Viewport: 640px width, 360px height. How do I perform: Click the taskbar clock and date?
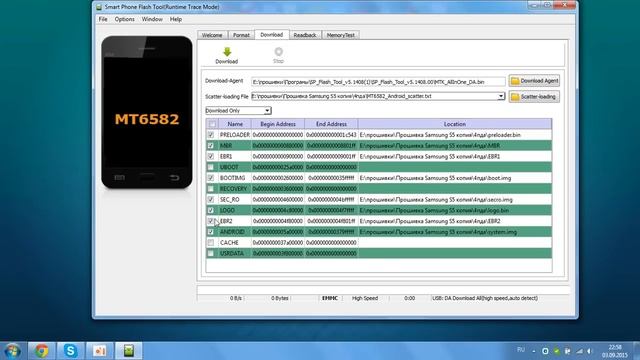click(615, 351)
